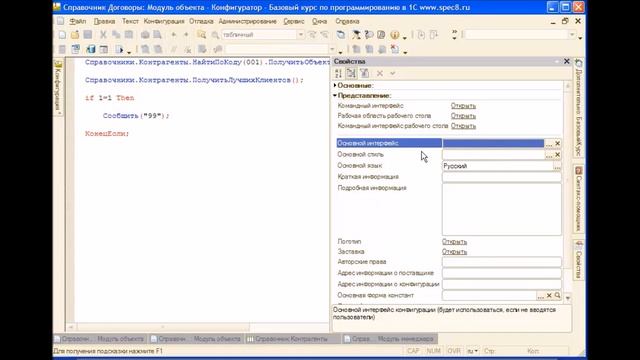
Task: Click the Open file folder icon
Action: tap(75, 35)
